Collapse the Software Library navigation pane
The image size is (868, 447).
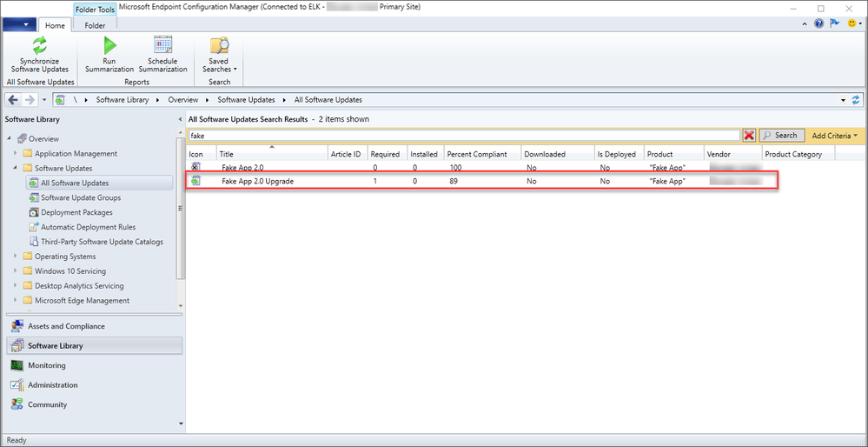coord(180,120)
